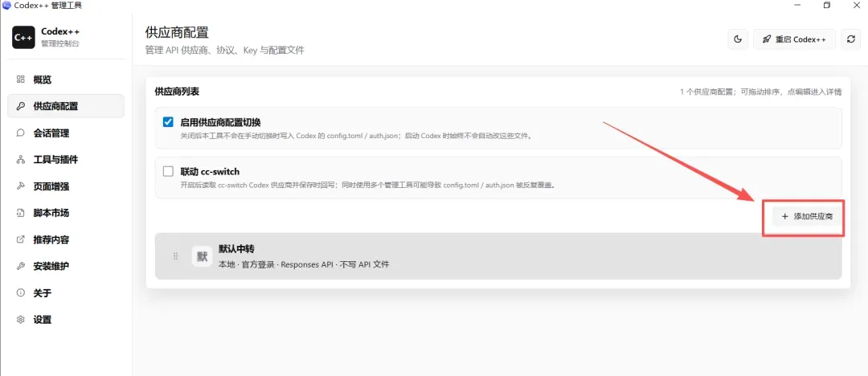Click the Codex++ title bar app icon
The width and height of the screenshot is (868, 376).
click(7, 5)
